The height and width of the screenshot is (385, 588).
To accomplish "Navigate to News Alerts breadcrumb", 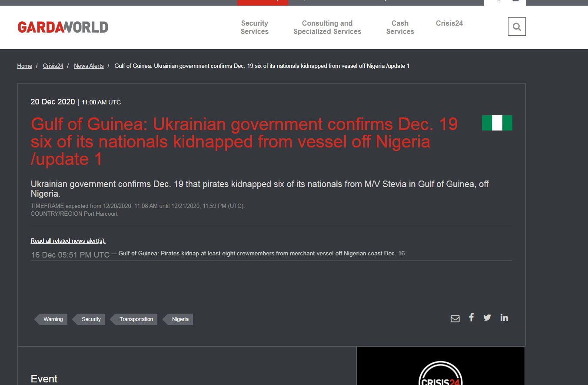I will point(89,66).
